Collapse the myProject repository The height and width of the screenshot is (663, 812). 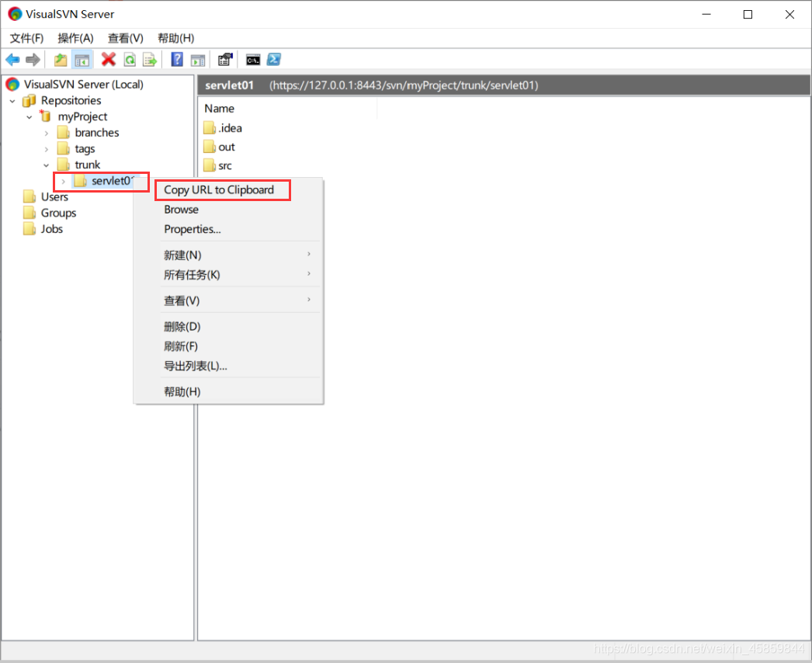29,117
